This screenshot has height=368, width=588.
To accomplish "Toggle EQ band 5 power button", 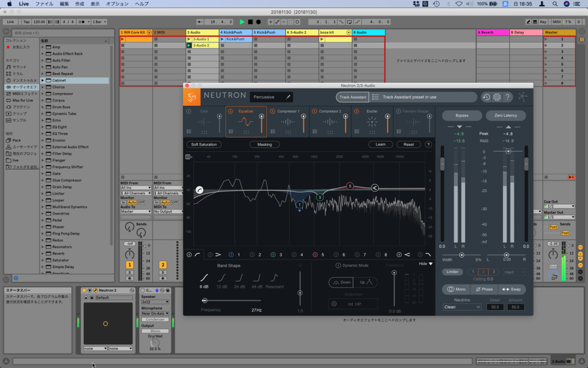I will coord(315,255).
